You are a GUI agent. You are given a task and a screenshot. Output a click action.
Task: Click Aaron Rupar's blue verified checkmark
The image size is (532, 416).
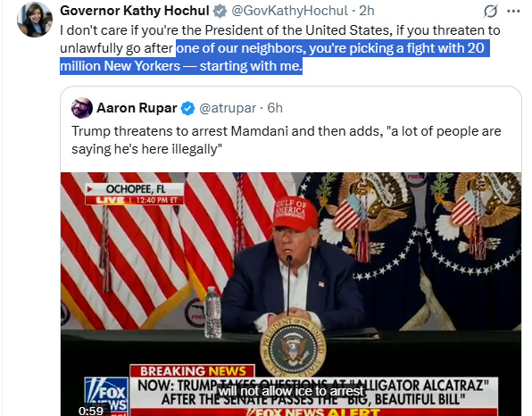click(x=187, y=108)
